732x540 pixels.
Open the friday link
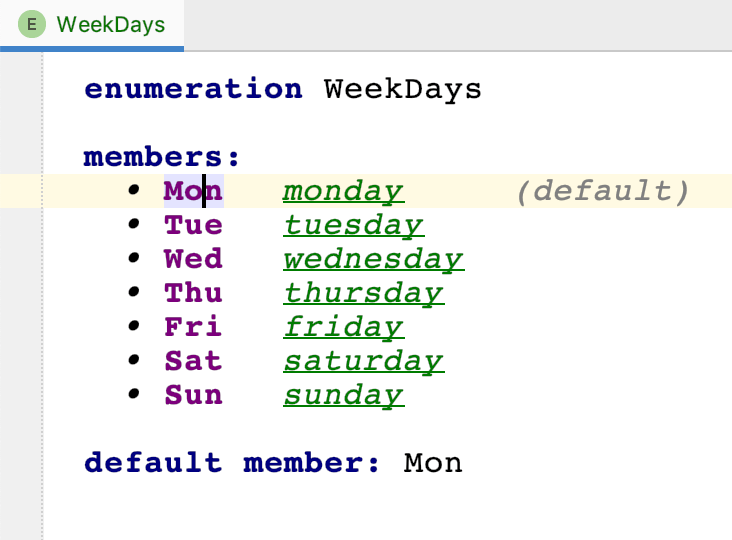click(x=343, y=327)
